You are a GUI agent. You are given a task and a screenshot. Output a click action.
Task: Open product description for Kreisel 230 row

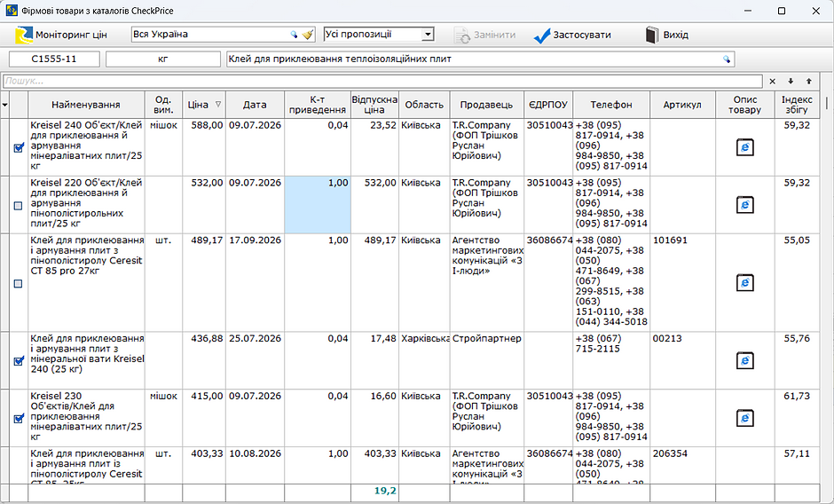[744, 418]
